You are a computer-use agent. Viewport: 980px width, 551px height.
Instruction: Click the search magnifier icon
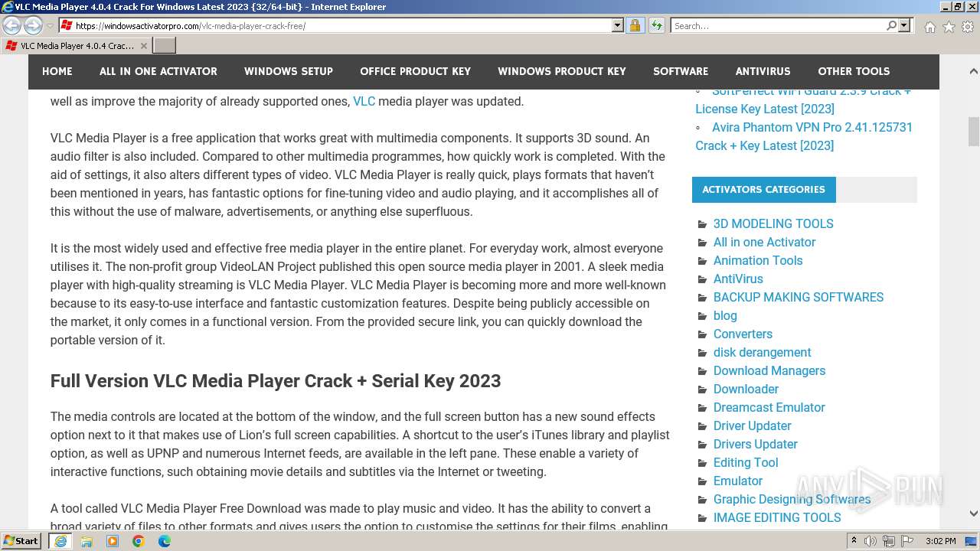point(891,25)
